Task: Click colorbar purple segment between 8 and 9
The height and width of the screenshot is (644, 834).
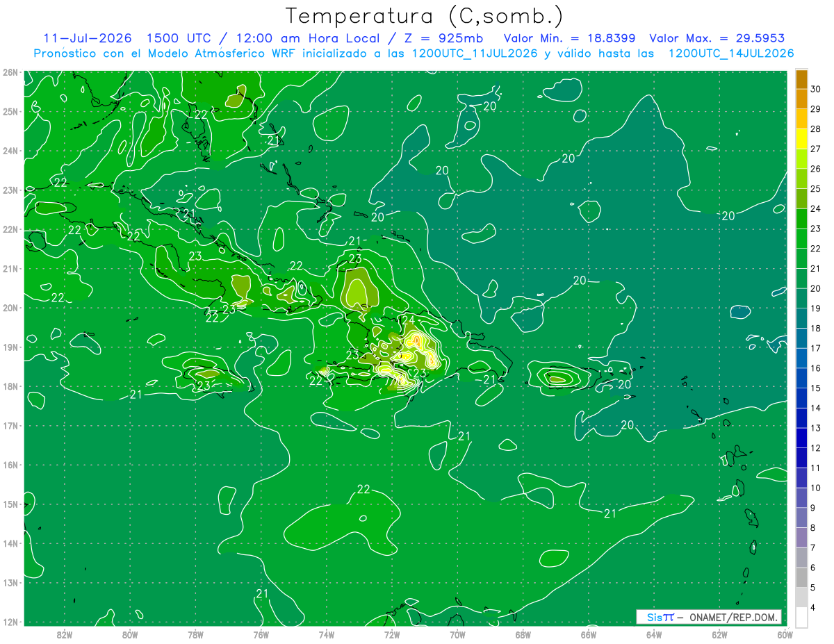Action: coord(801,518)
